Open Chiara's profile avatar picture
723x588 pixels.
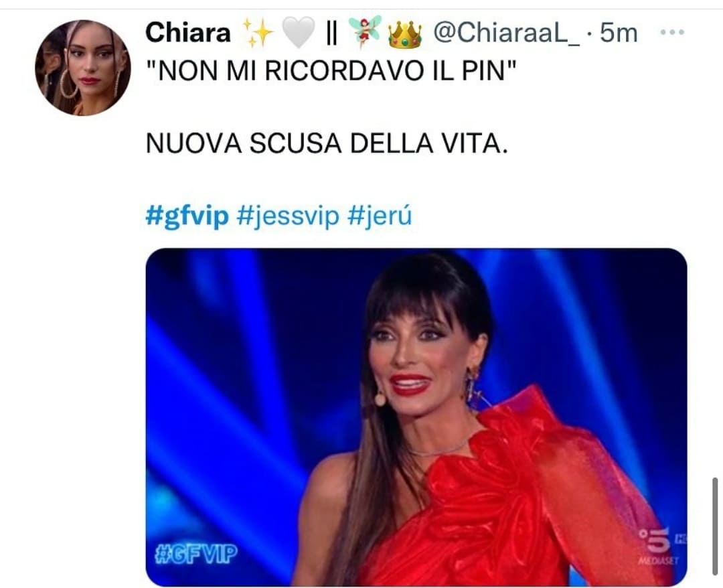[82, 68]
